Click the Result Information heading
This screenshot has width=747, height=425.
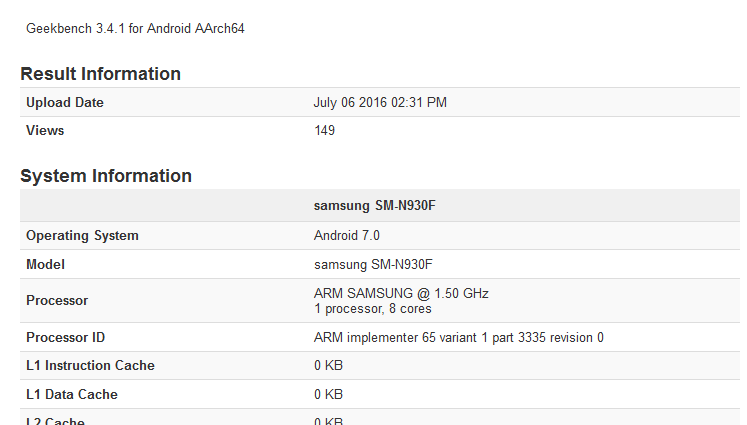tap(101, 74)
